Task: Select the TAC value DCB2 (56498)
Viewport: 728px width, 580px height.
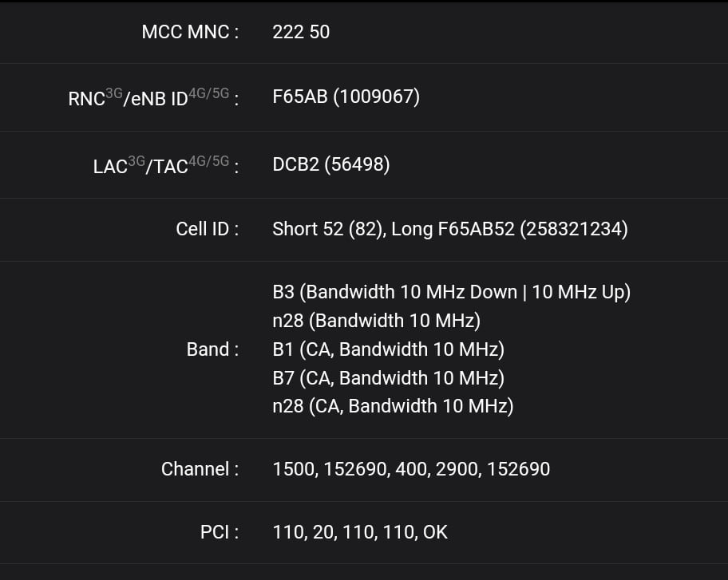Action: (331, 164)
